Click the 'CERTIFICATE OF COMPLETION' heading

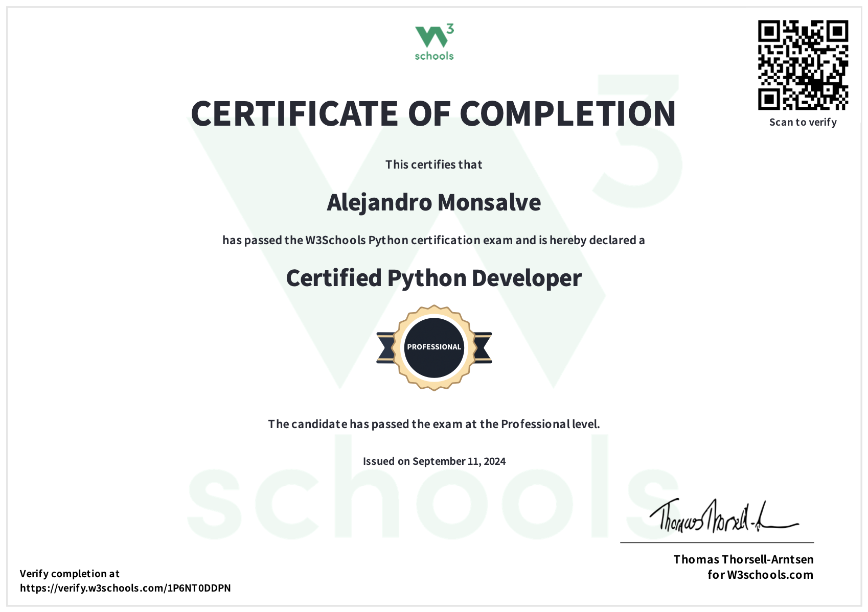coord(433,113)
